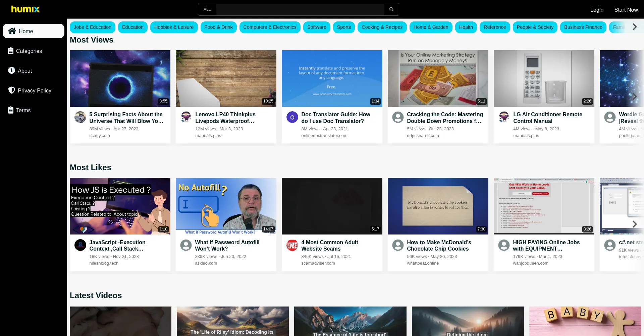This screenshot has width=644, height=336.
Task: Select the Hobbies & Leisure chip
Action: [174, 27]
